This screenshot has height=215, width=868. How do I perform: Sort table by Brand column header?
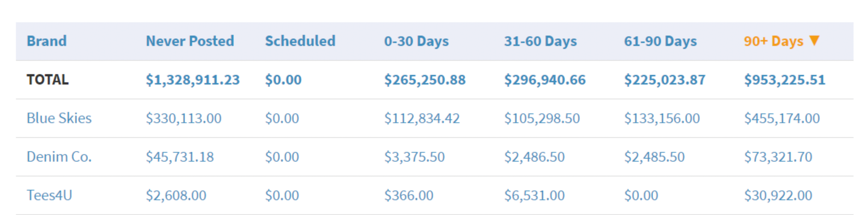[x=47, y=41]
